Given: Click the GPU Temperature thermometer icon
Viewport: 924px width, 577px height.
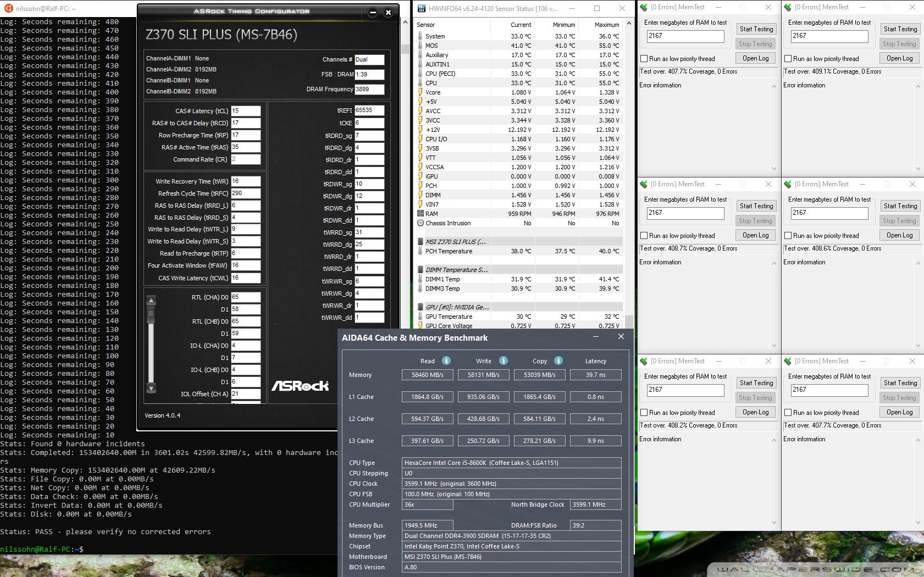Looking at the screenshot, I should pyautogui.click(x=420, y=317).
